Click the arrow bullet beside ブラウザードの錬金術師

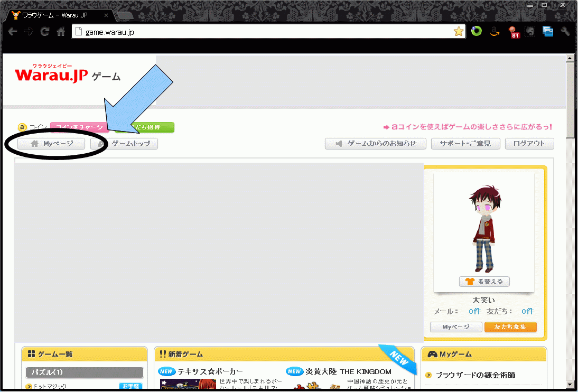[x=428, y=376]
